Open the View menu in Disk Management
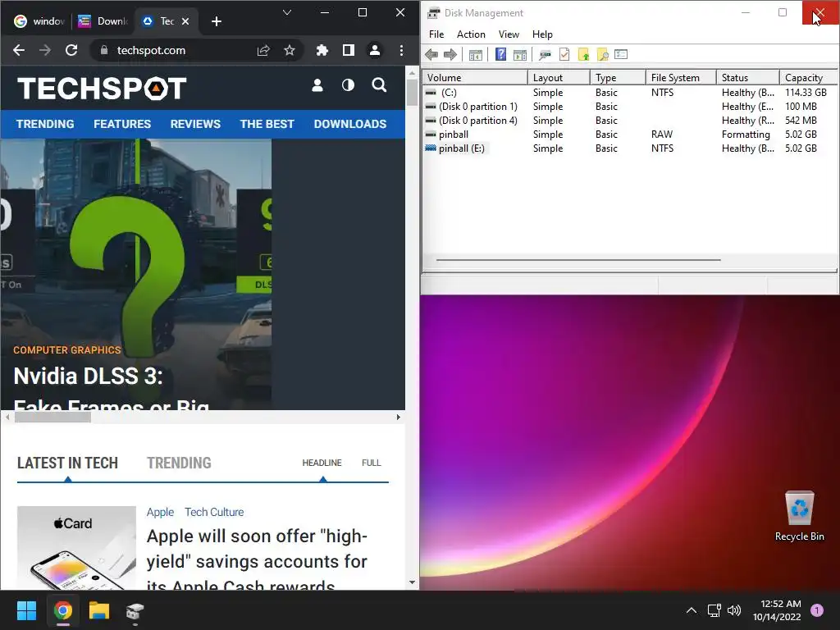This screenshot has height=630, width=840. [x=509, y=34]
